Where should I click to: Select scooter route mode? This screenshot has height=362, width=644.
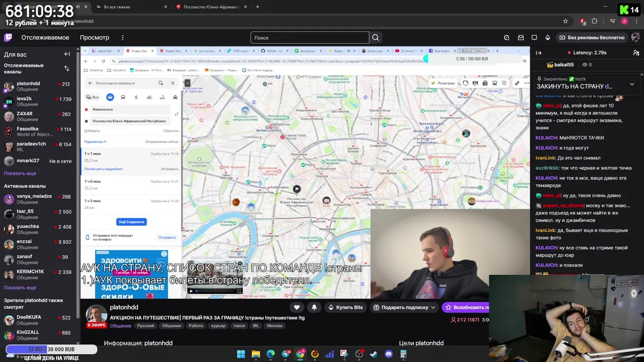[x=162, y=97]
